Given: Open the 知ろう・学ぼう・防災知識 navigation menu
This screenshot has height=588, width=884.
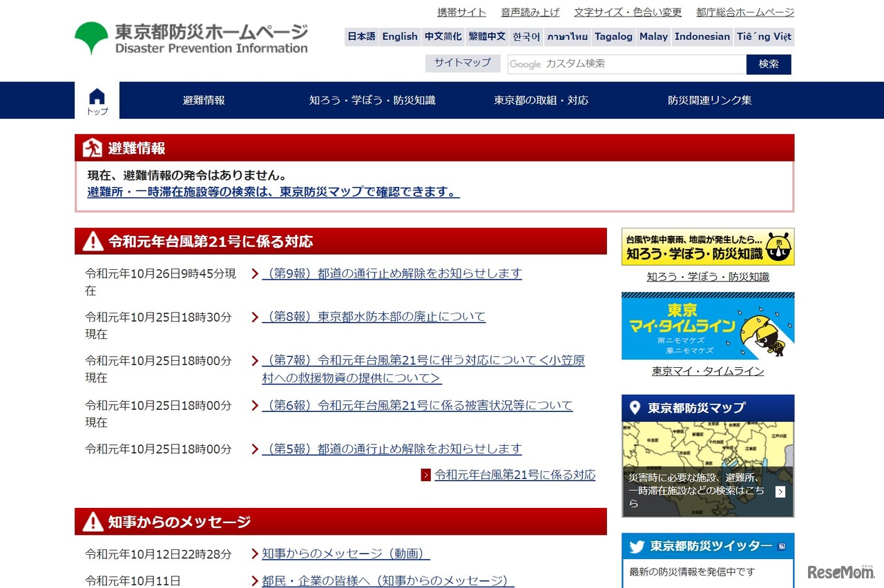Looking at the screenshot, I should click(372, 100).
